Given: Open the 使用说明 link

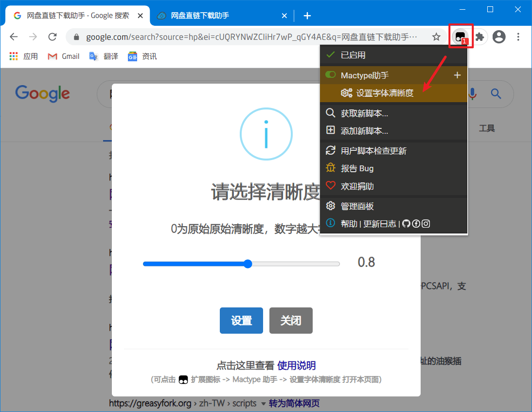Looking at the screenshot, I should [296, 366].
